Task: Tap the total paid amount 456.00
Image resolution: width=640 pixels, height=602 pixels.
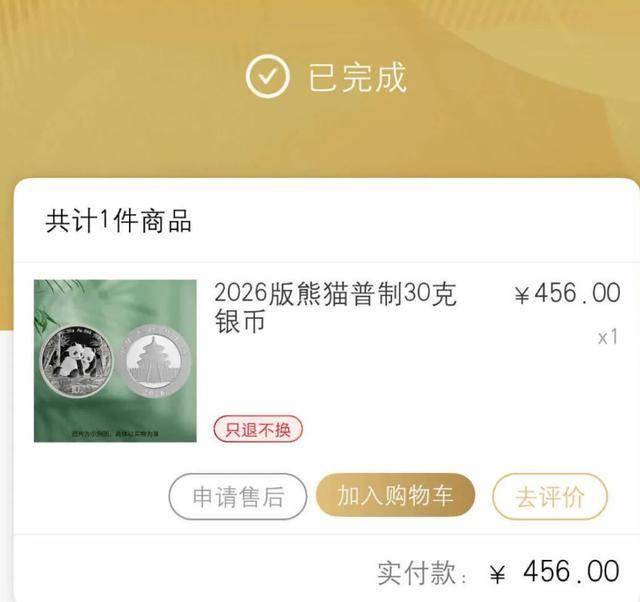Action: tap(571, 571)
